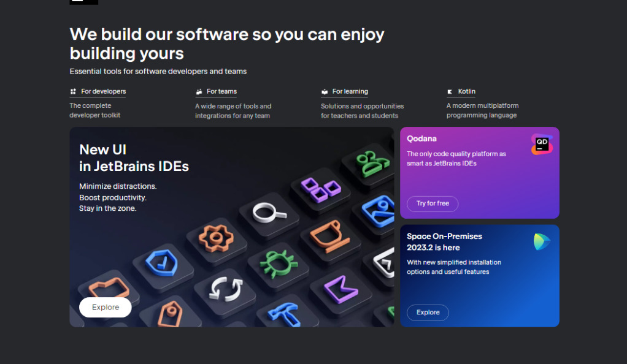Click 'Solutions and opportunities' description text
627x364 pixels.
tap(363, 111)
